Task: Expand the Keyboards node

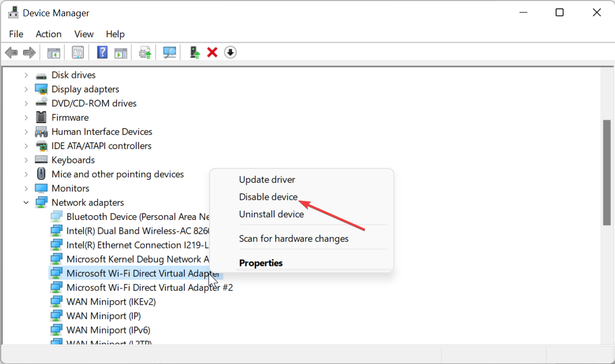Action: point(26,160)
